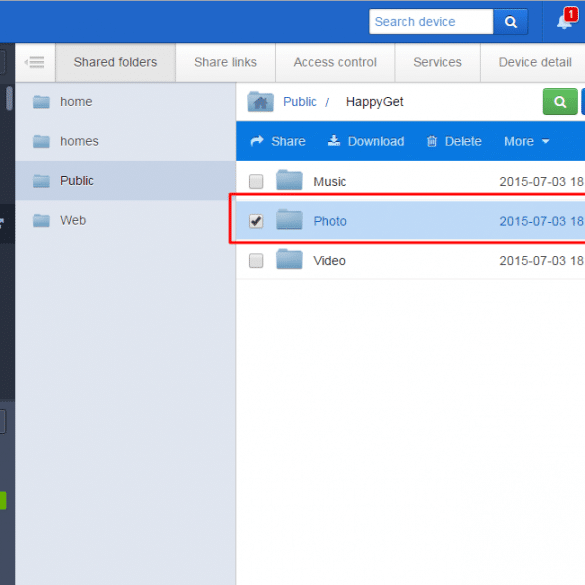Switch to the Share links tab
585x585 pixels.
pos(225,62)
